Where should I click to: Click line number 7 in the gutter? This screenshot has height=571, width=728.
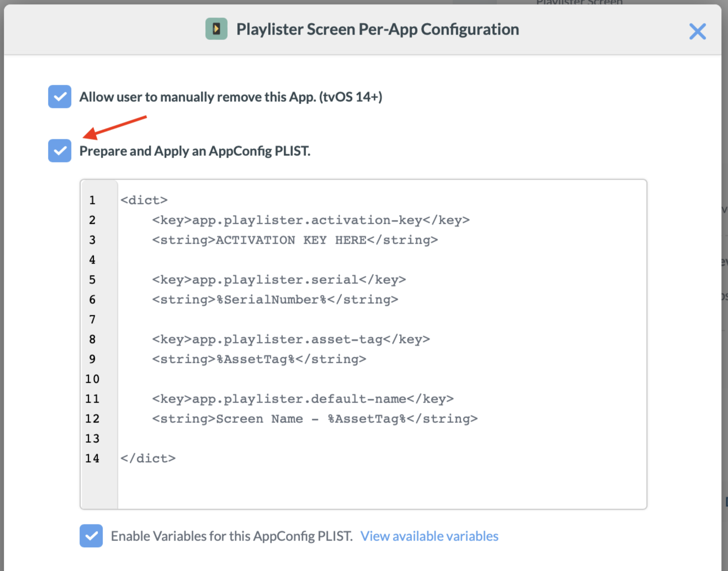92,319
